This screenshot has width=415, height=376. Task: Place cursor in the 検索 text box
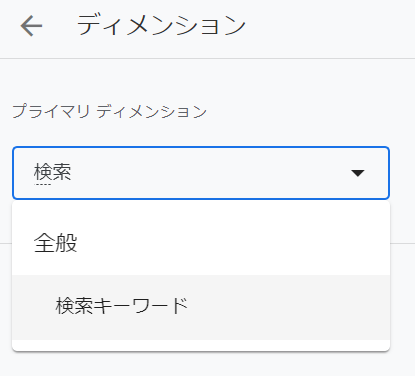click(x=201, y=173)
